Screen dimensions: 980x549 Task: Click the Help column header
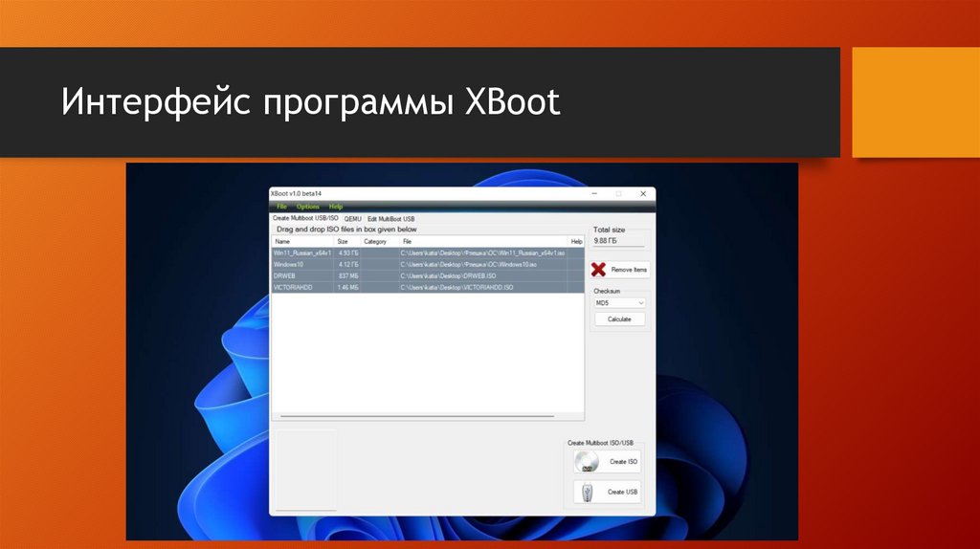pyautogui.click(x=575, y=242)
